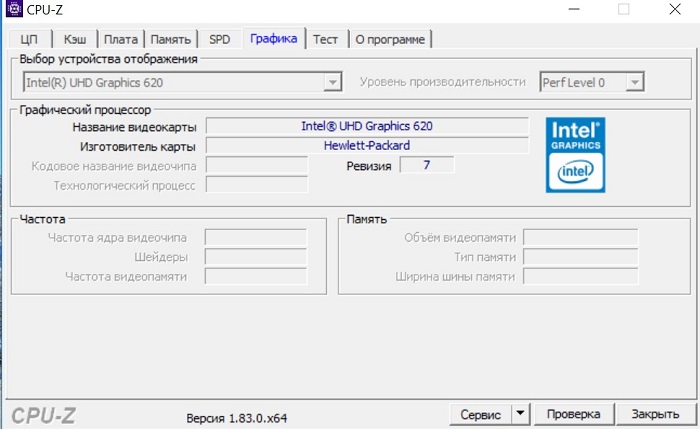Click the Объём видеопамяти field
Viewport: 700px width, 429px height.
pyautogui.click(x=580, y=237)
